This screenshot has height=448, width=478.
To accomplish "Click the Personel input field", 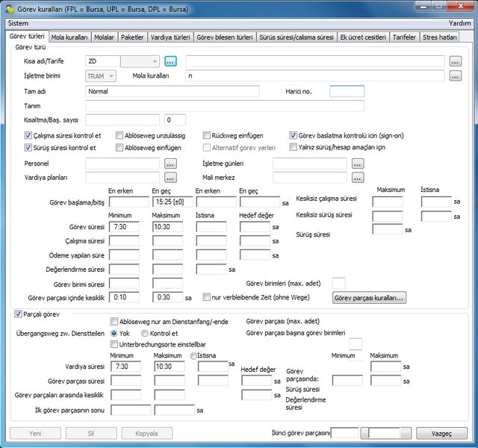I will coord(122,164).
